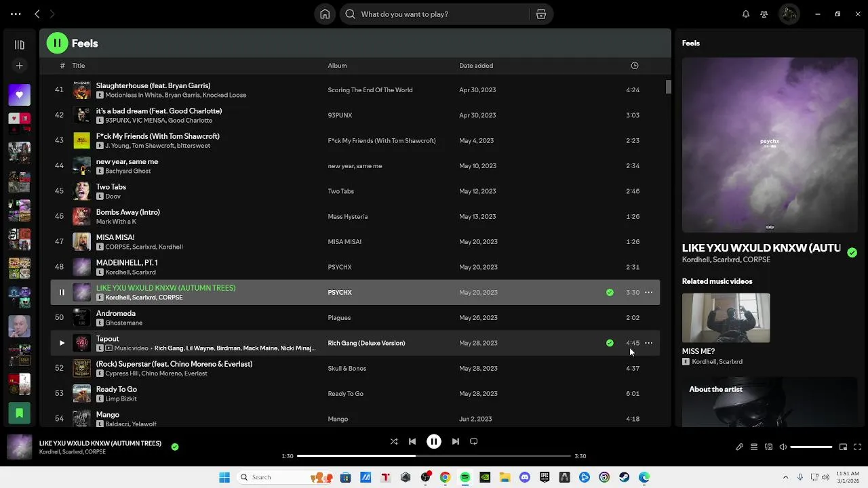Open Motionless In White artist link
This screenshot has height=488, width=868.
coord(133,95)
